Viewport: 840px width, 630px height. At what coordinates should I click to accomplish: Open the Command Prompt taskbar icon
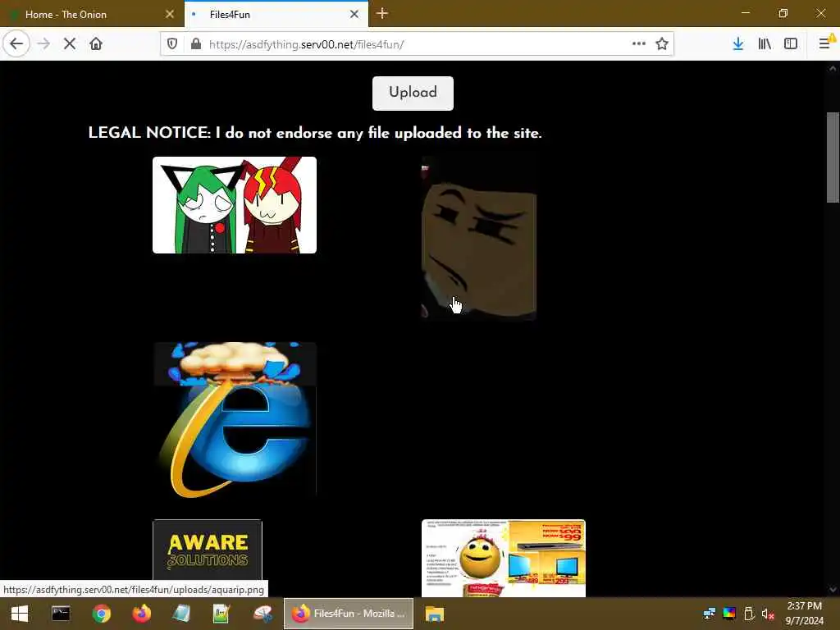tap(61, 614)
